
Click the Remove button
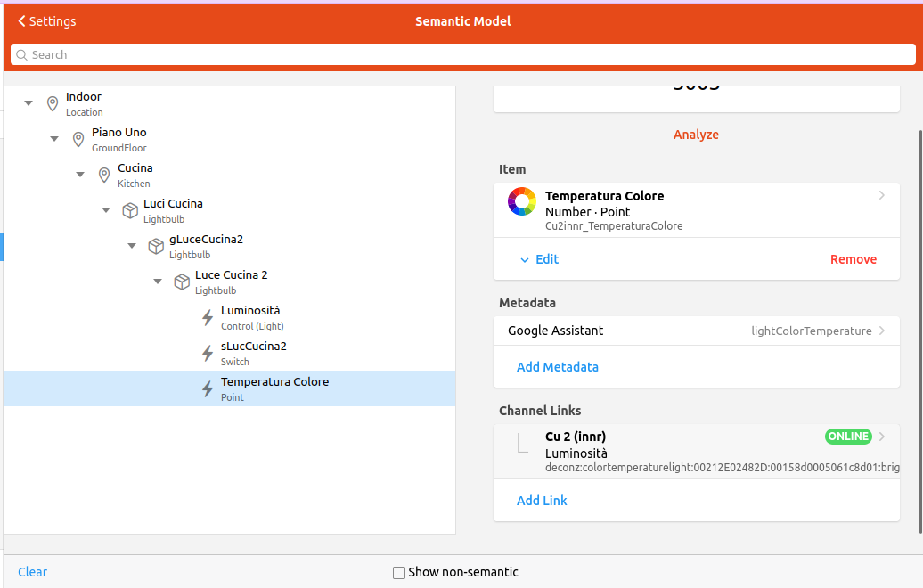[853, 259]
